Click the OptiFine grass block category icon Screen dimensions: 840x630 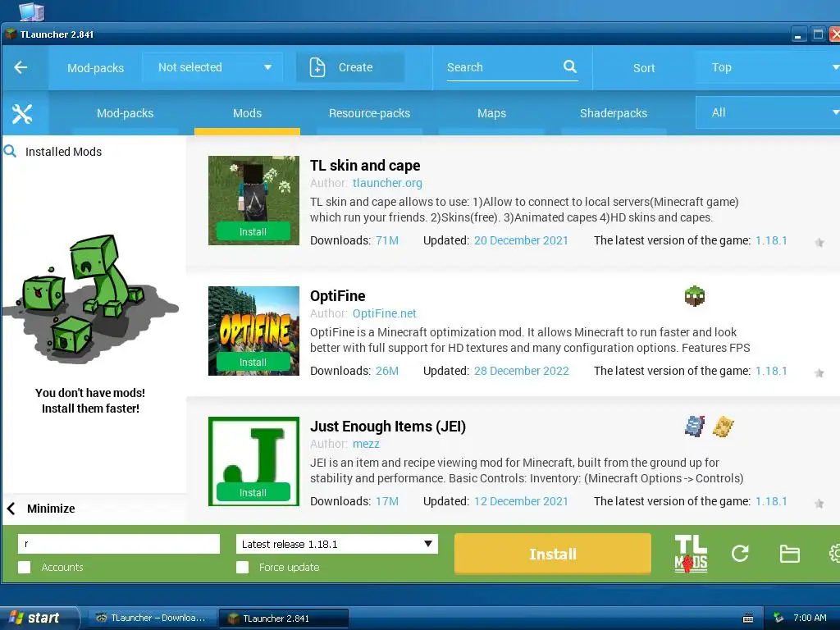pos(695,296)
